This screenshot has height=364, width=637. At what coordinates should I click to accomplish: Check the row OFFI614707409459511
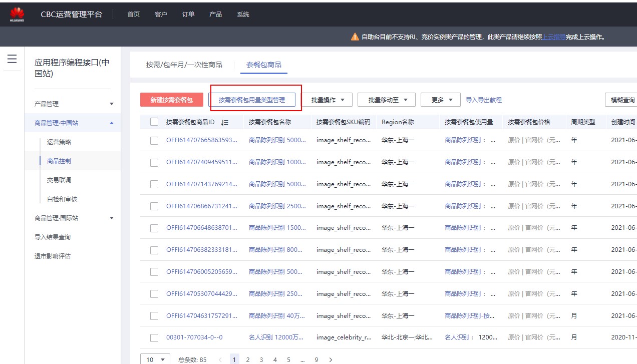tap(154, 163)
